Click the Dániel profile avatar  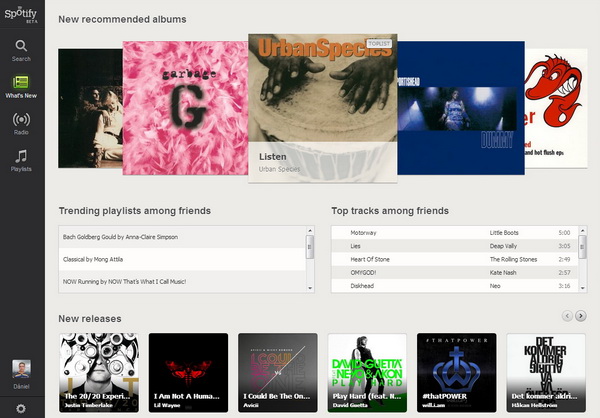point(21,369)
